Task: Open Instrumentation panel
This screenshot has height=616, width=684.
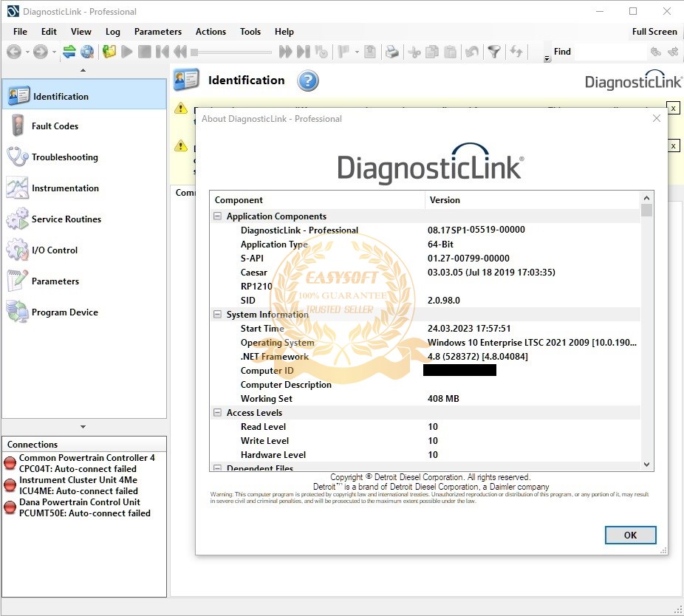Action: point(84,188)
